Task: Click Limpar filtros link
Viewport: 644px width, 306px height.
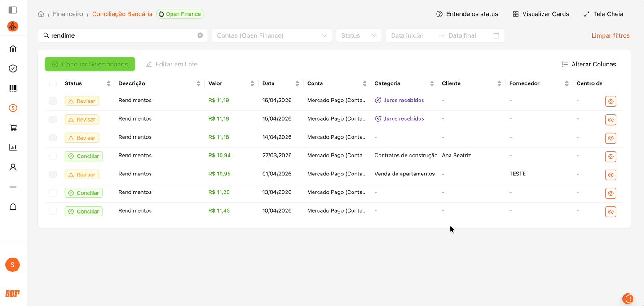Action: tap(610, 35)
